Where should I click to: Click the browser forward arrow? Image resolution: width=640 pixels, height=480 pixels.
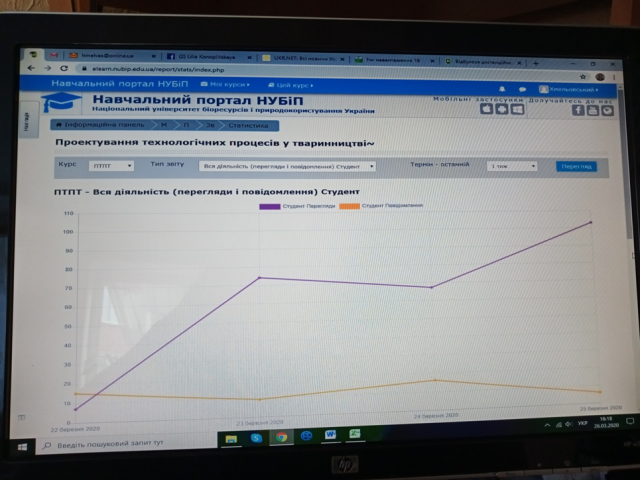[48, 68]
